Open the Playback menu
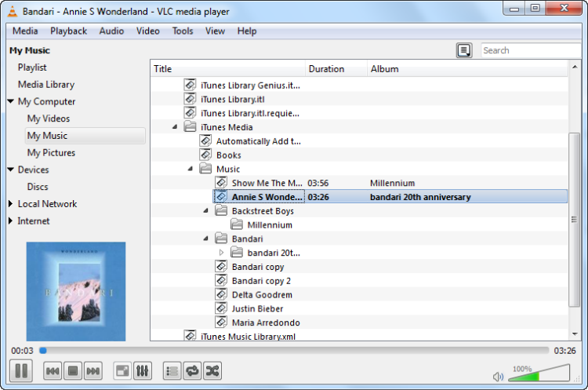The height and width of the screenshot is (390, 588). pos(69,31)
